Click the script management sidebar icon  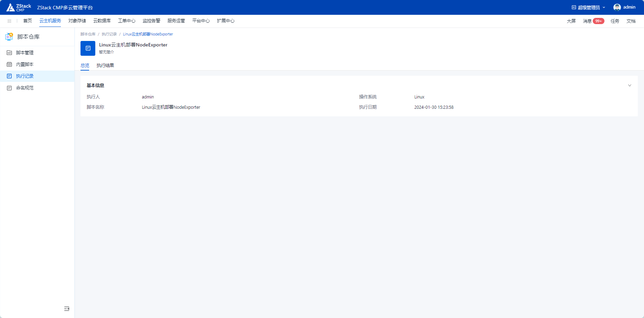(9, 53)
